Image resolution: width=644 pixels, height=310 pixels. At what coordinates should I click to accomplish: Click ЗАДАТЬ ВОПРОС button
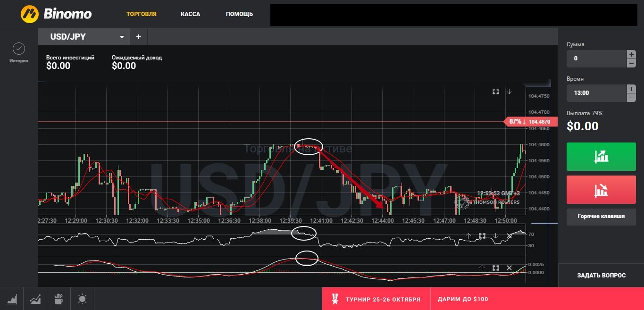click(x=601, y=275)
